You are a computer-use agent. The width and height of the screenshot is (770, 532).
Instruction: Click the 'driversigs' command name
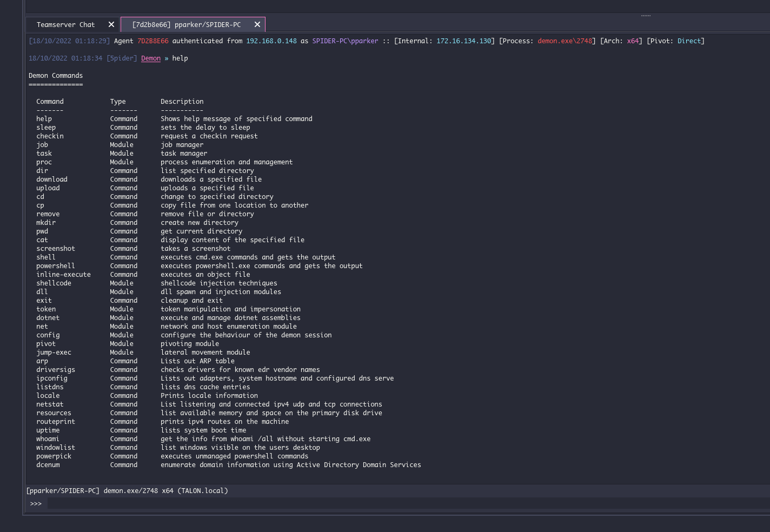tap(56, 370)
